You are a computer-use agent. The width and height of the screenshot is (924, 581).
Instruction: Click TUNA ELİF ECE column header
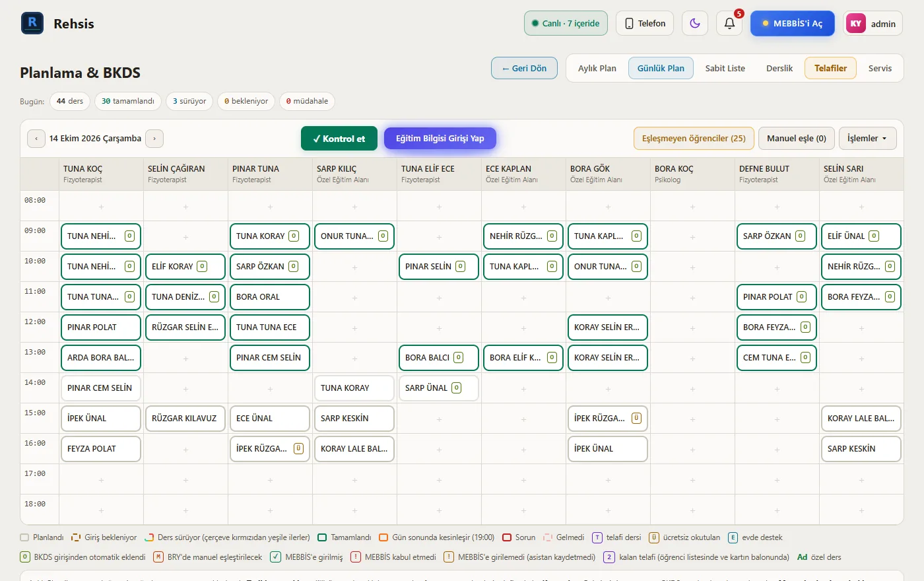coord(439,174)
